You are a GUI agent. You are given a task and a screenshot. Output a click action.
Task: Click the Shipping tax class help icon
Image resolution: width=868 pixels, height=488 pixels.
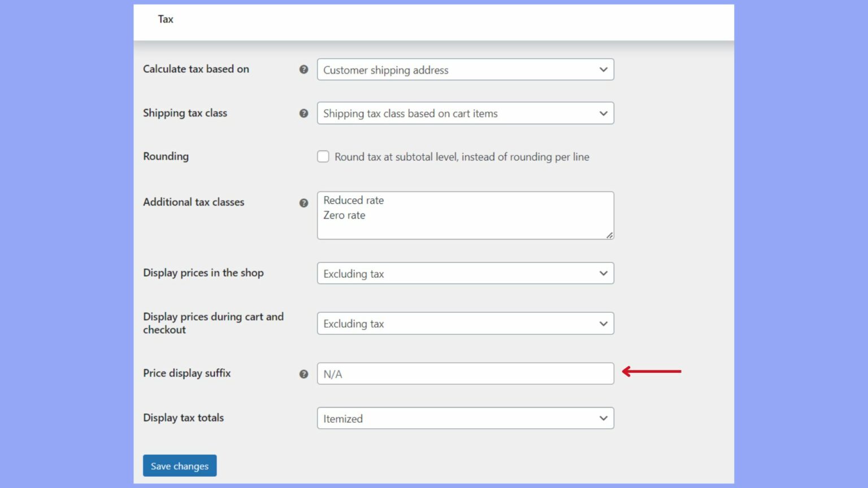tap(304, 114)
